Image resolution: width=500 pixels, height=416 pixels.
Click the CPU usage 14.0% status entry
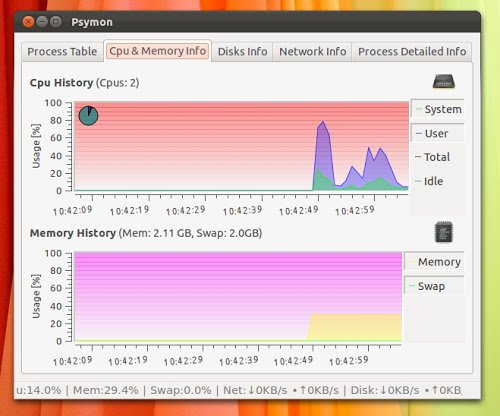39,390
